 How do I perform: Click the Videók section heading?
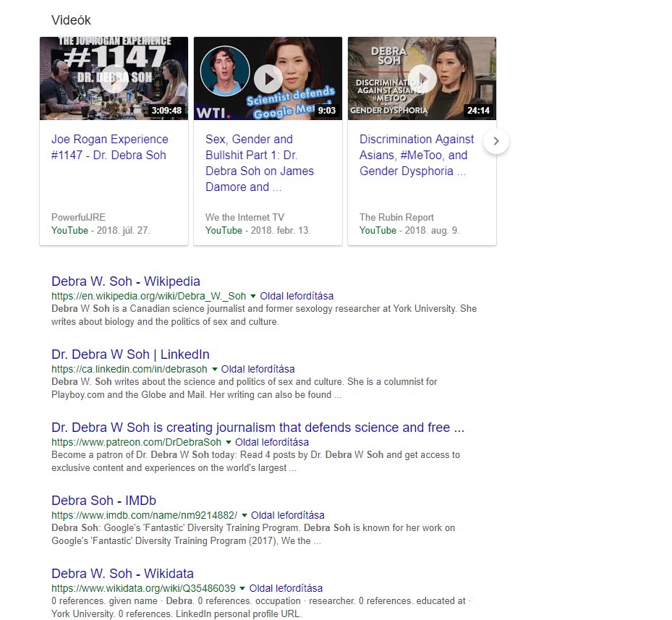point(71,20)
